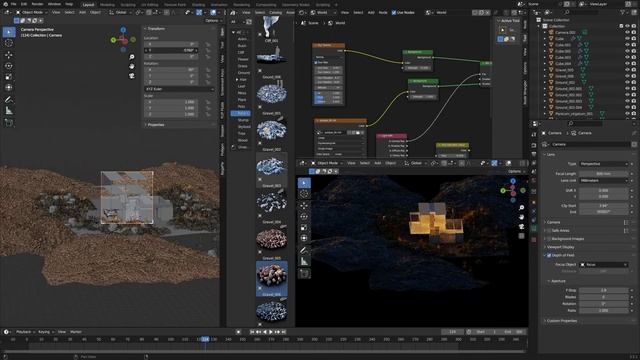This screenshot has height=360, width=640.
Task: Open camera Type Perspective dropdown
Action: [x=603, y=164]
